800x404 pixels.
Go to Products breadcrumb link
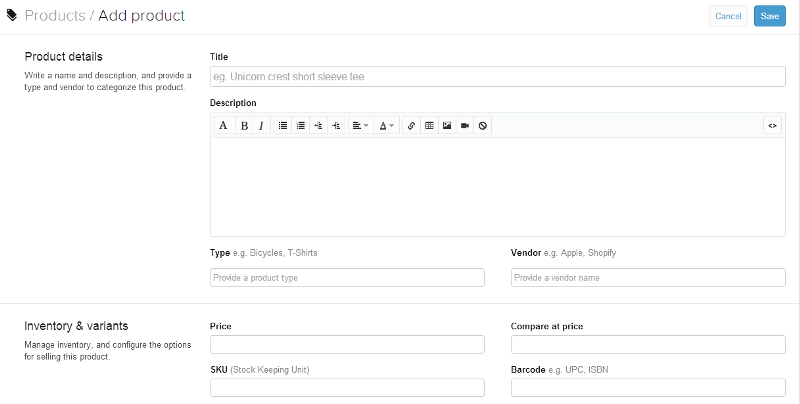(x=54, y=16)
